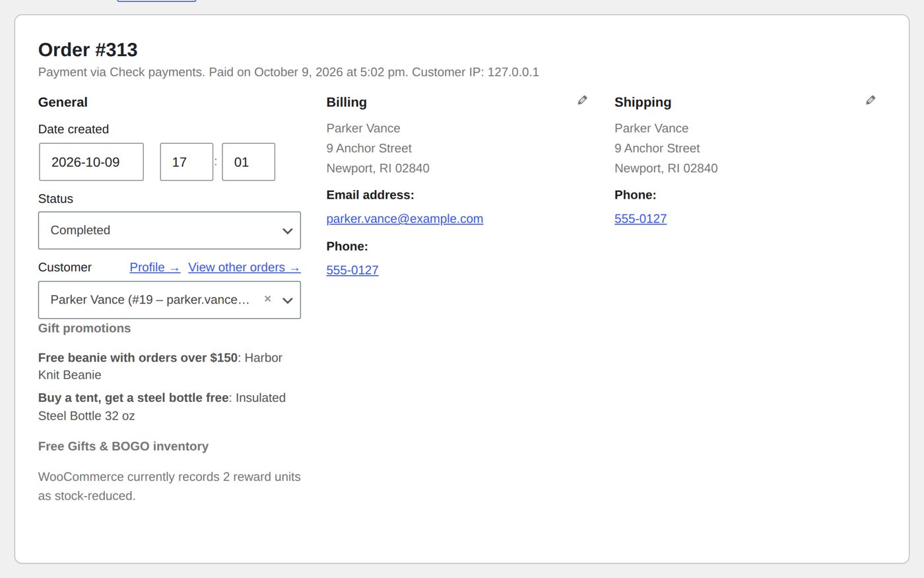Click the billing name Parker Vance

coord(363,128)
